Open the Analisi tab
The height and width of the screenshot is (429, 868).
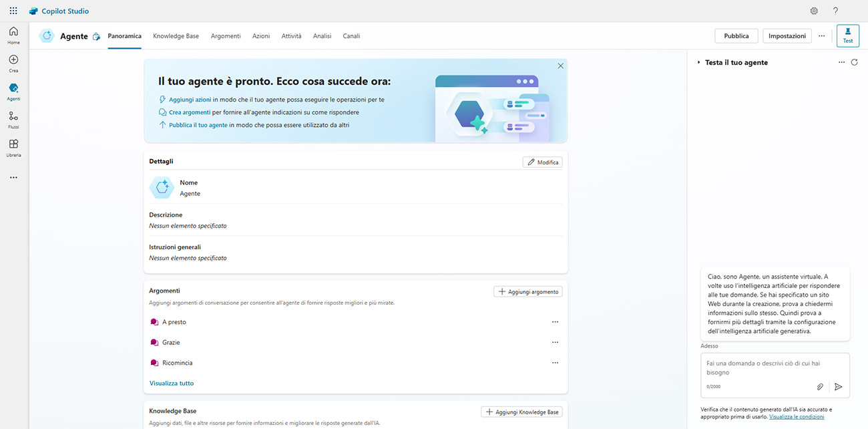[x=322, y=36]
